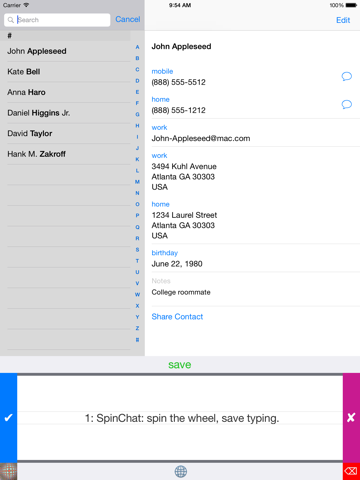The width and height of the screenshot is (360, 480).
Task: Tap the battery indicator in status bar
Action: click(351, 5)
